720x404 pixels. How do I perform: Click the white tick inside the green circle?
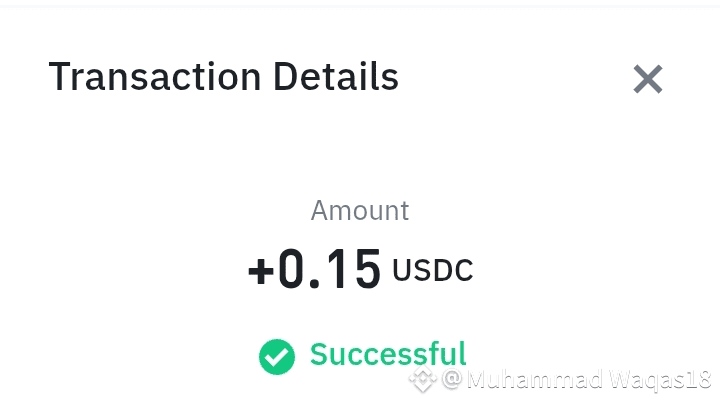pos(277,356)
